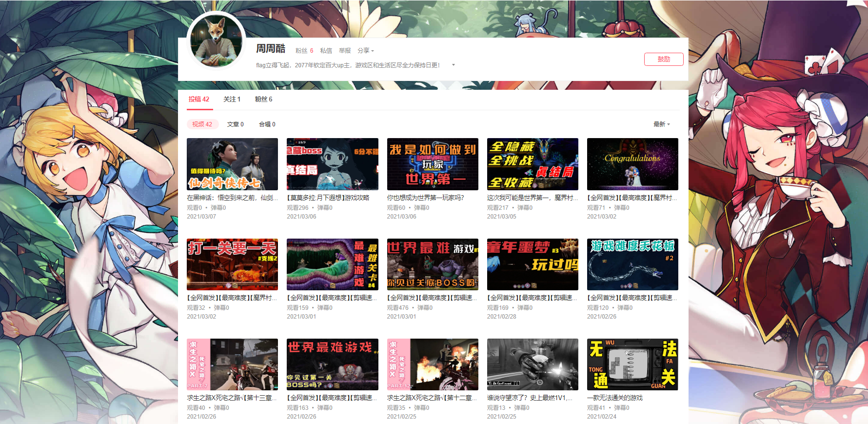
Task: Click the title 求生之路X死宅之路 第十三章
Action: [232, 398]
